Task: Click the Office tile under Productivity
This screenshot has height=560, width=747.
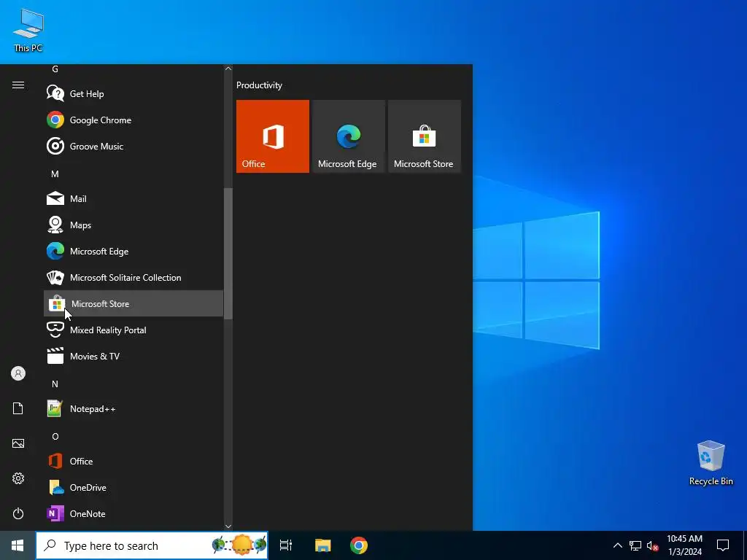Action: coord(273,136)
